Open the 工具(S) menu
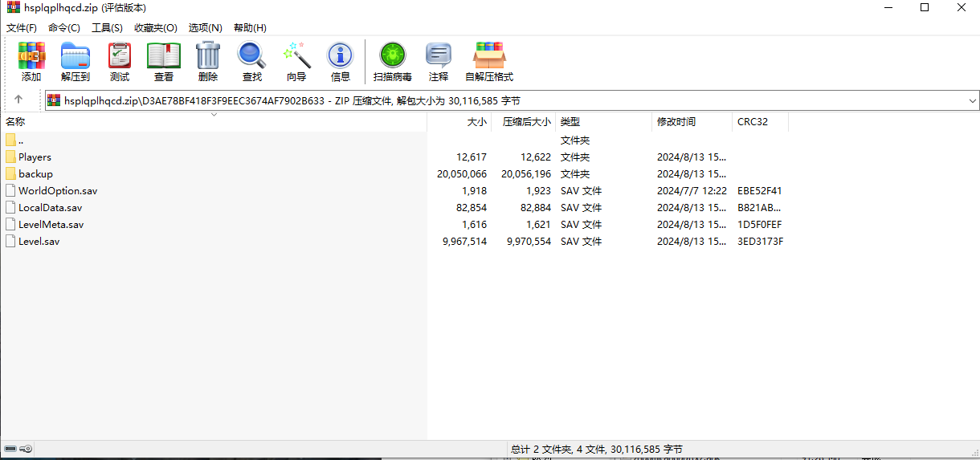This screenshot has height=460, width=980. tap(107, 27)
